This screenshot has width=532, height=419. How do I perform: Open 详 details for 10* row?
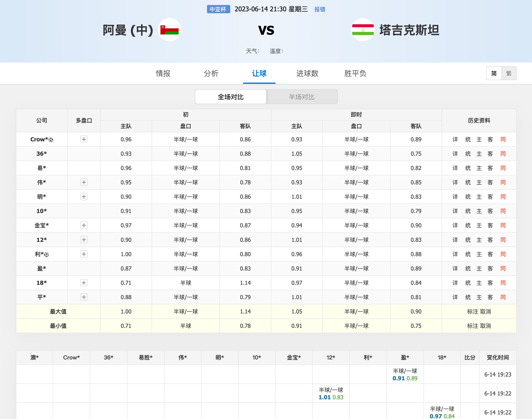coord(455,211)
